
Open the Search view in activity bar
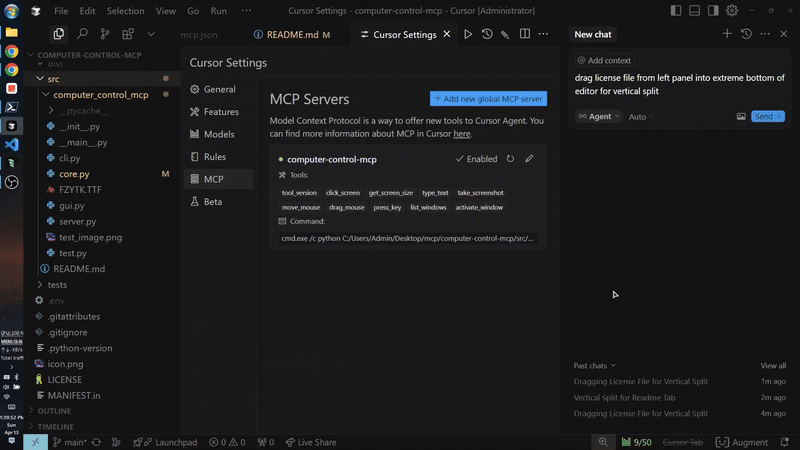click(x=82, y=34)
